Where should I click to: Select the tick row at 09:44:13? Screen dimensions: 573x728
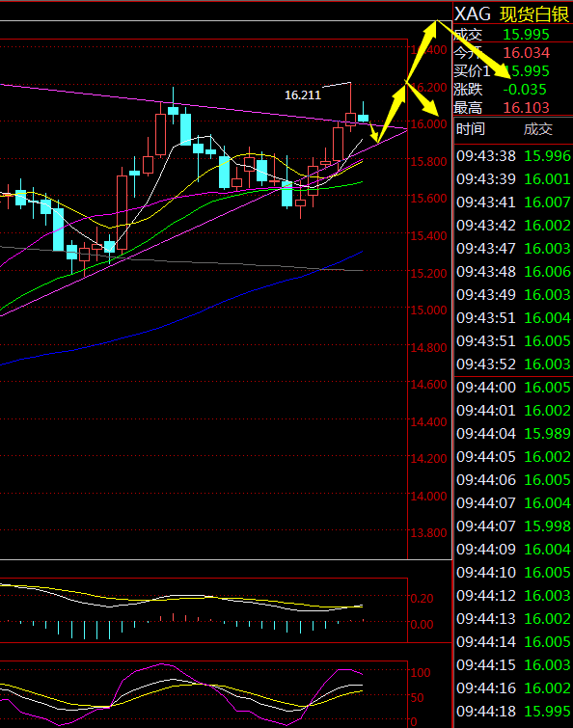[x=513, y=619]
